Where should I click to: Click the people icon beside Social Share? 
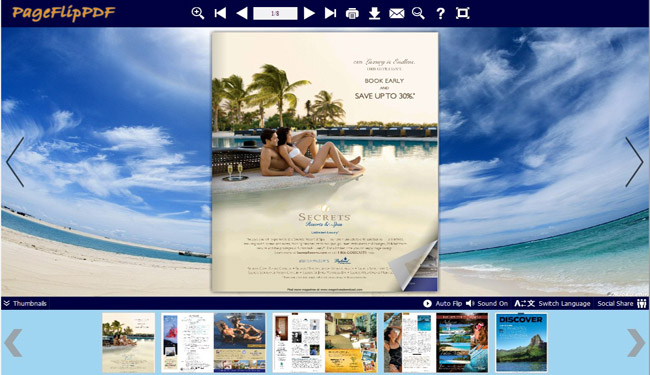pos(642,303)
